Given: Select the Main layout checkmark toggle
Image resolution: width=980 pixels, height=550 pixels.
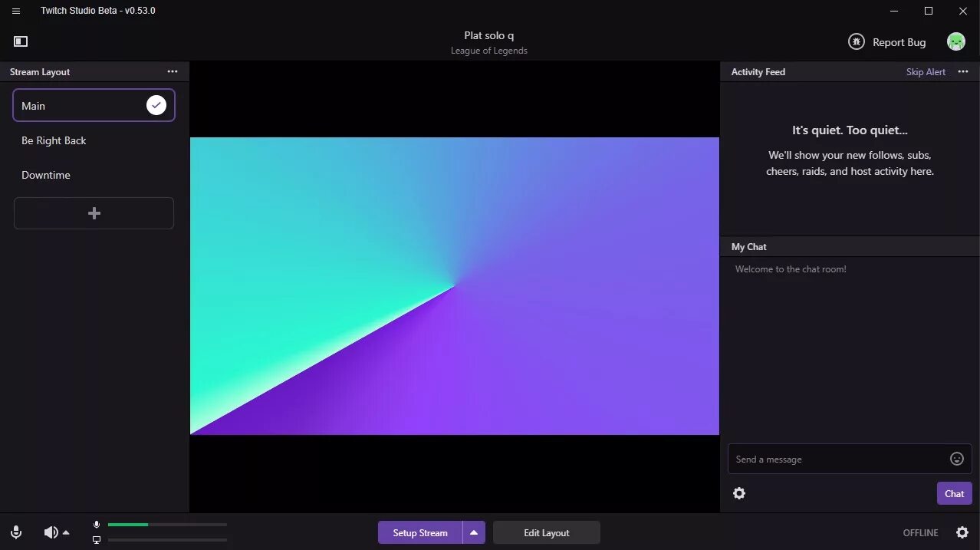Looking at the screenshot, I should click(x=156, y=105).
